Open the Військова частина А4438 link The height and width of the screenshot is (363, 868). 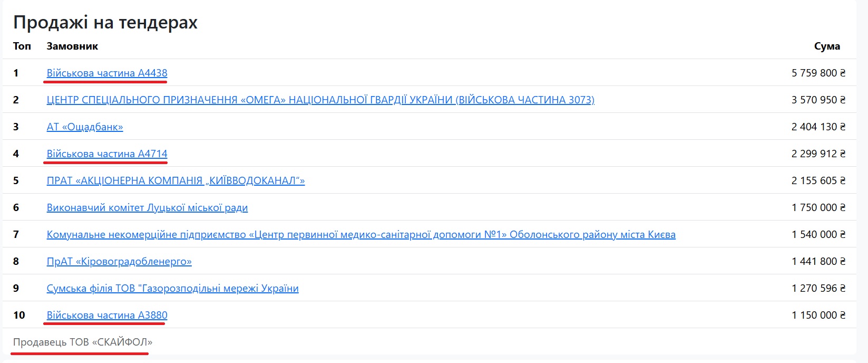coord(107,73)
